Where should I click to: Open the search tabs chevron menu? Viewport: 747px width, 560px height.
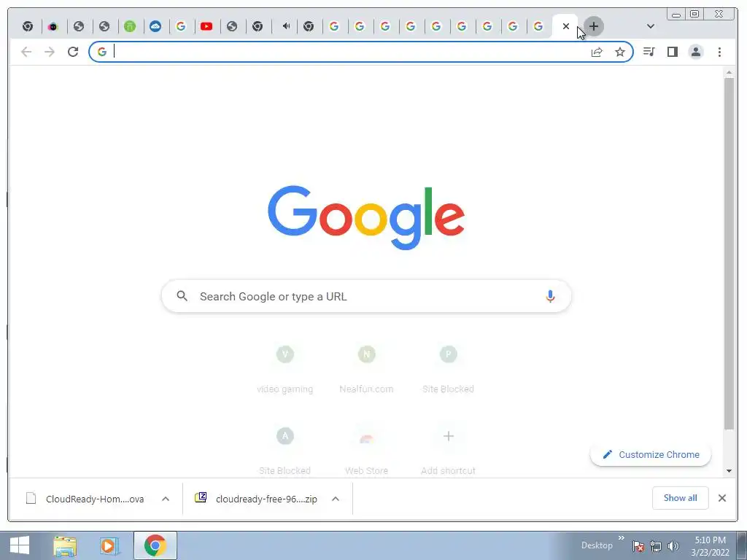tap(650, 26)
